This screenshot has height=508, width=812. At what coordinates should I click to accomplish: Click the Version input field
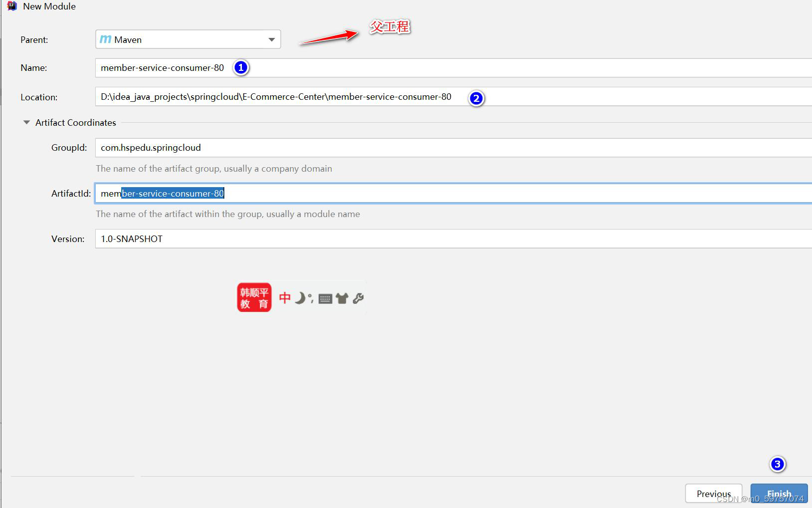click(453, 239)
